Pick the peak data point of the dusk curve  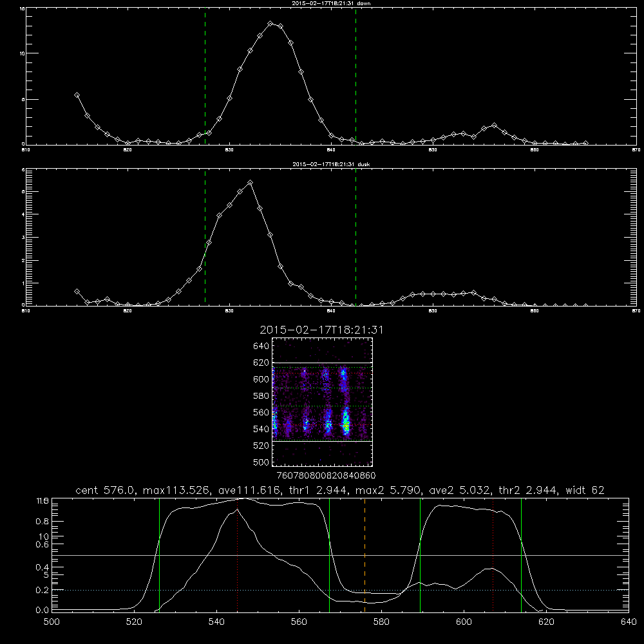click(x=250, y=182)
